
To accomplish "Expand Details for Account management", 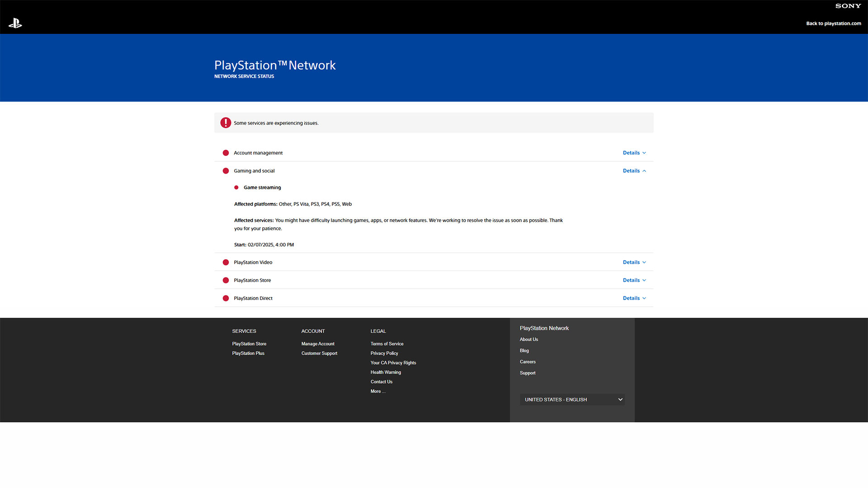I will pos(634,153).
